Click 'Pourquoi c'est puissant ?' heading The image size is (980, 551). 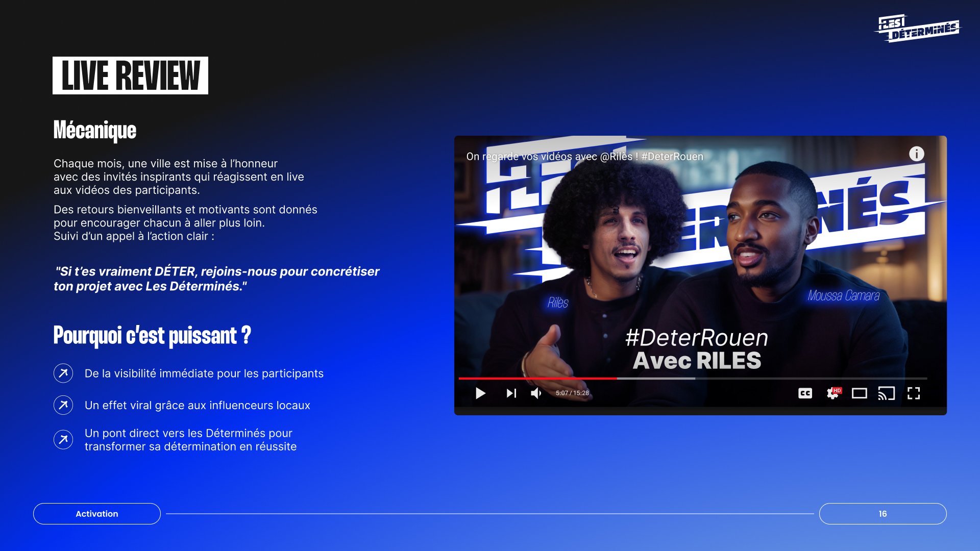(x=152, y=336)
